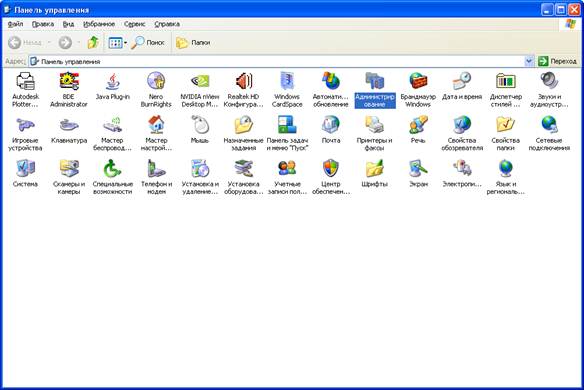The image size is (584, 390).
Task: Go up one folder level
Action: [93, 42]
